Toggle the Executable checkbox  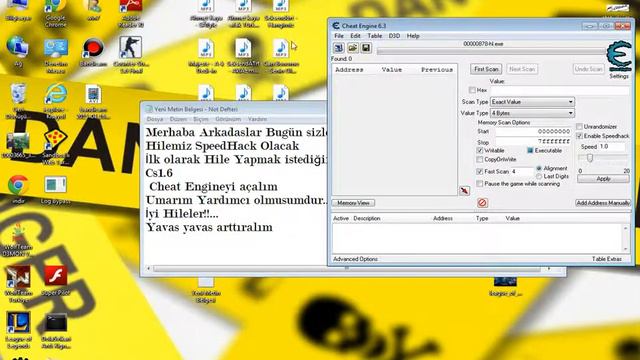tap(530, 151)
